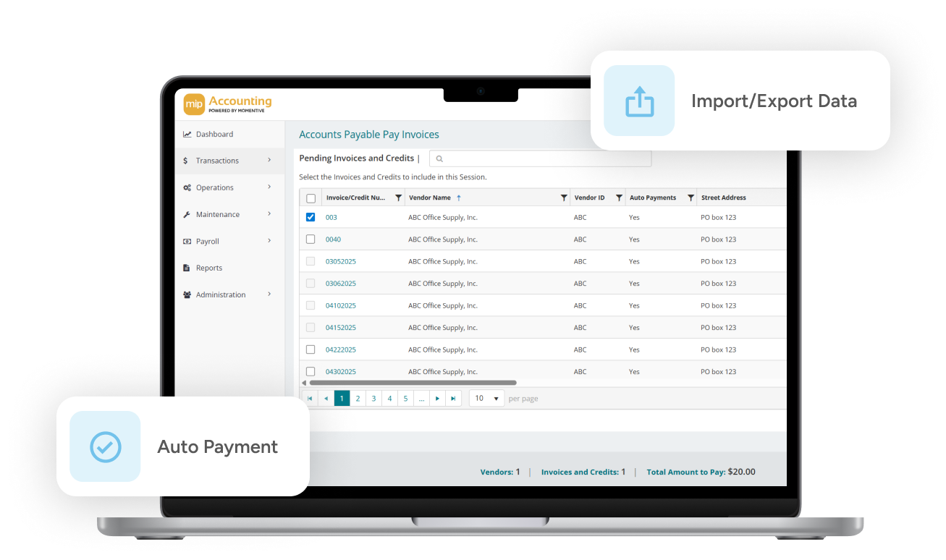
Task: Open invoice link 03052025
Action: tap(340, 261)
